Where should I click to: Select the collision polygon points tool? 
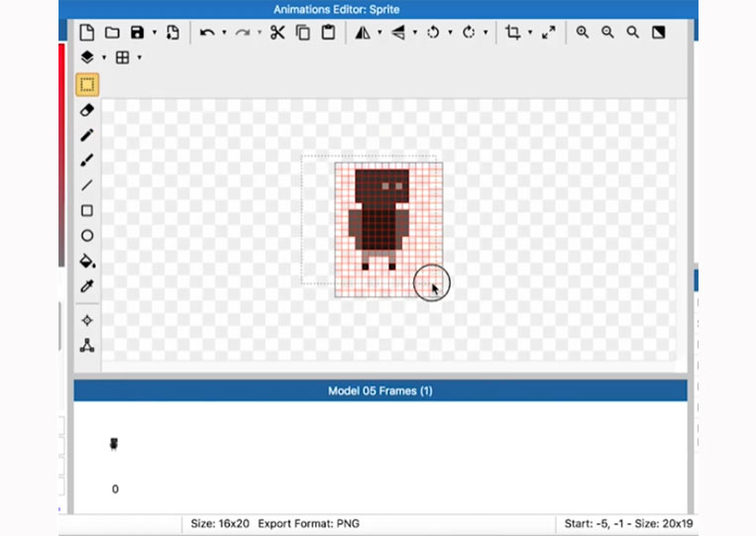[x=87, y=346]
